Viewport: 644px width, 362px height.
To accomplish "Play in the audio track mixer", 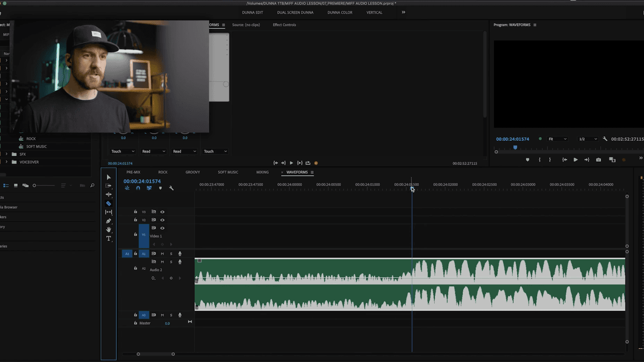I will 291,163.
